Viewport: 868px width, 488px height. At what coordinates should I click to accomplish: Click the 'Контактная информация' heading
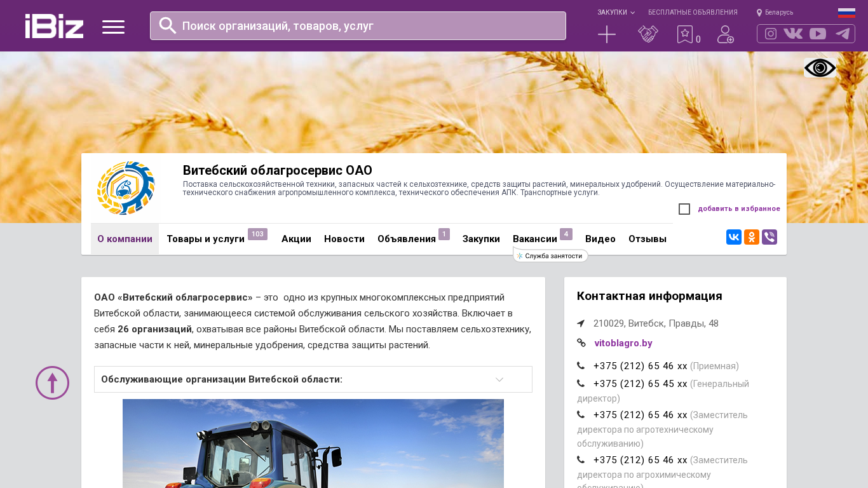pyautogui.click(x=649, y=296)
